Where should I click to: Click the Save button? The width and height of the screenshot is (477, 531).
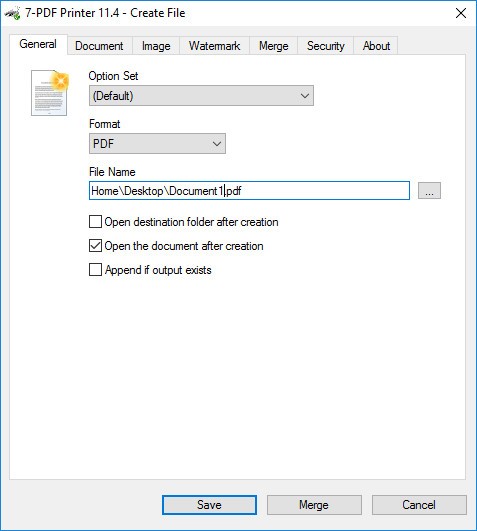[x=209, y=505]
